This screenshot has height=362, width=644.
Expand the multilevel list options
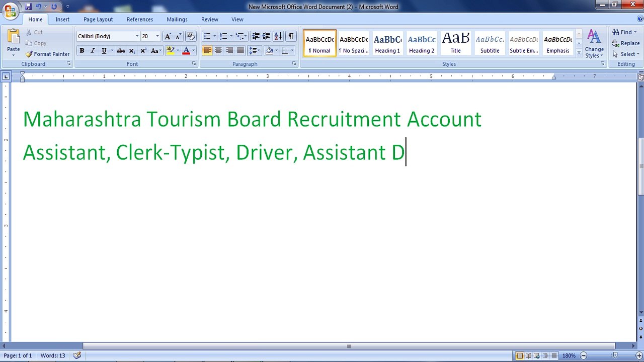coord(240,36)
